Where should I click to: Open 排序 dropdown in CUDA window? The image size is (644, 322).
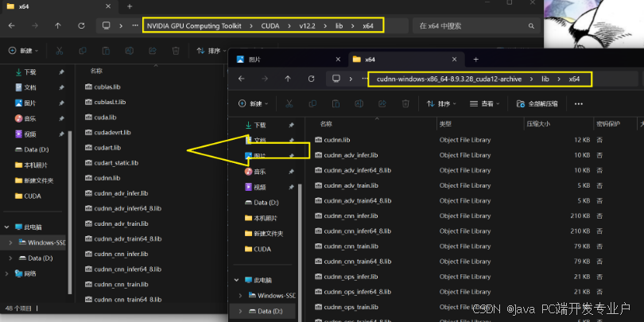pos(211,51)
